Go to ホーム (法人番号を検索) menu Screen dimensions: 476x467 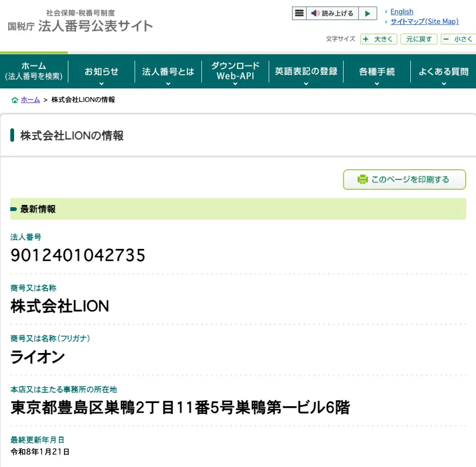tap(34, 71)
